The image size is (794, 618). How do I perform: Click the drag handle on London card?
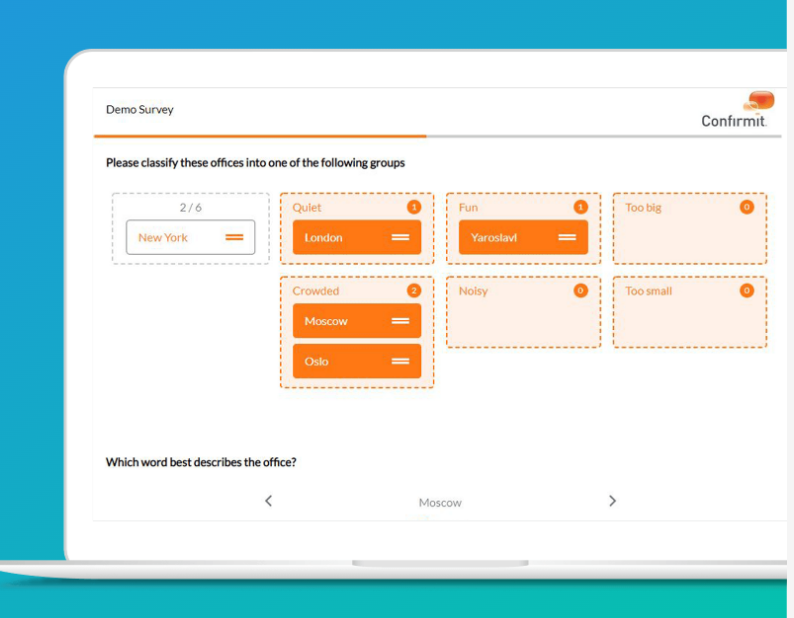[x=400, y=238]
